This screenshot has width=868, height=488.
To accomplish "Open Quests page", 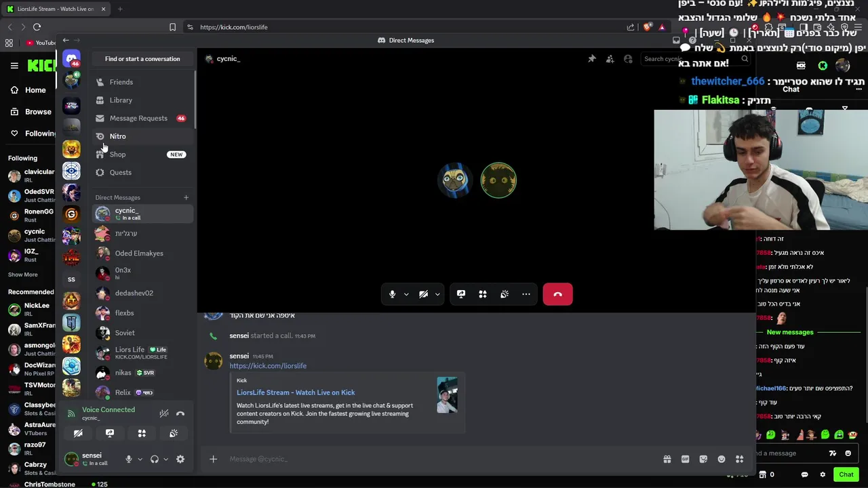I will 142,172.
